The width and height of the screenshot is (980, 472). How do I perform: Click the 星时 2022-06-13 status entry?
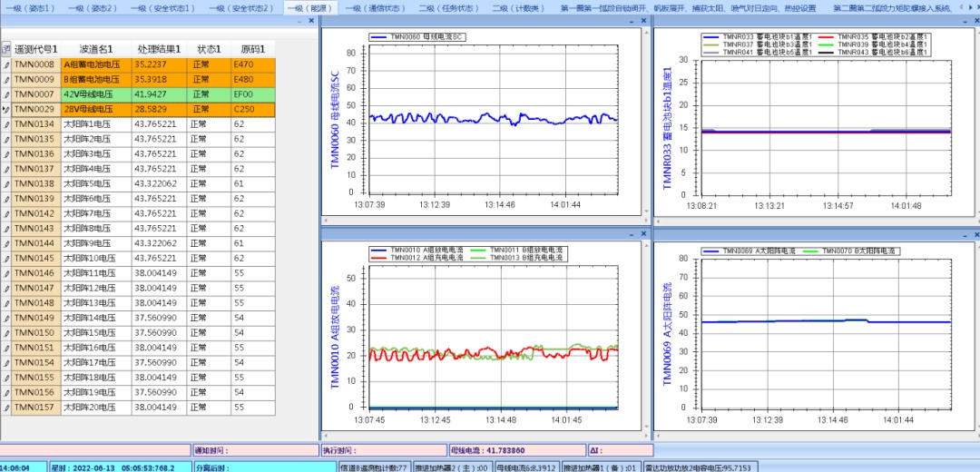click(x=120, y=467)
